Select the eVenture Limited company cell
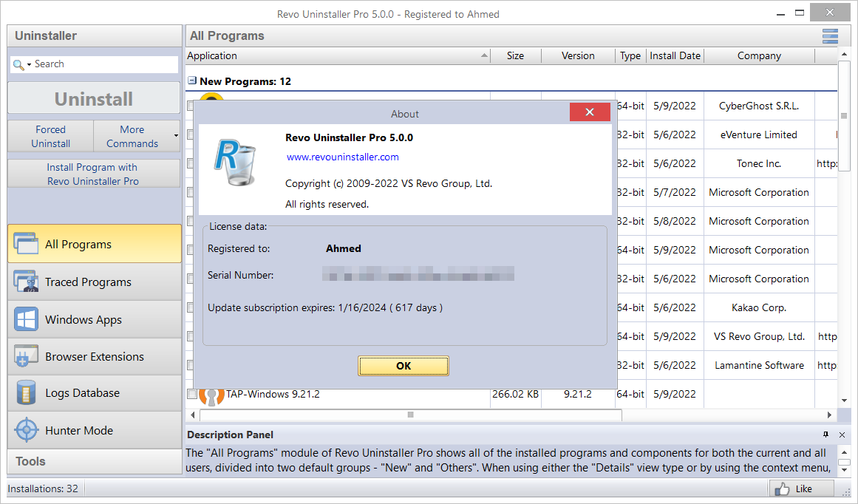 [x=759, y=134]
